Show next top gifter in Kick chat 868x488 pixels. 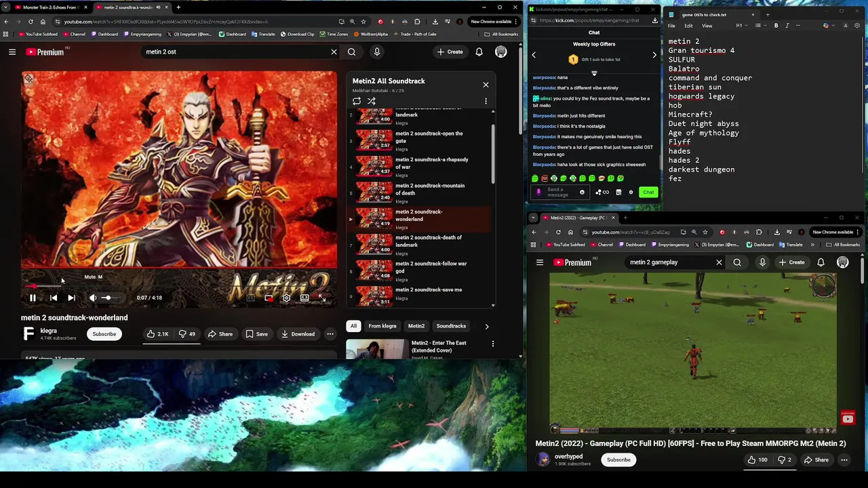tap(654, 55)
